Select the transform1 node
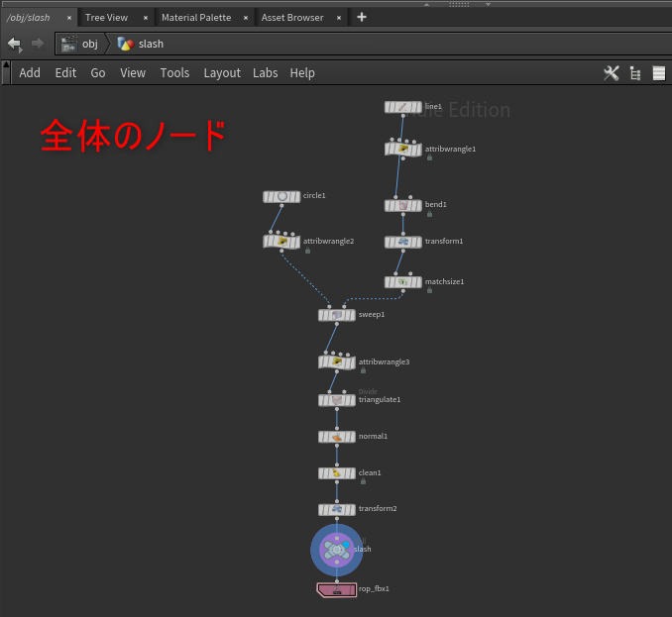This screenshot has height=617, width=672. (x=402, y=242)
